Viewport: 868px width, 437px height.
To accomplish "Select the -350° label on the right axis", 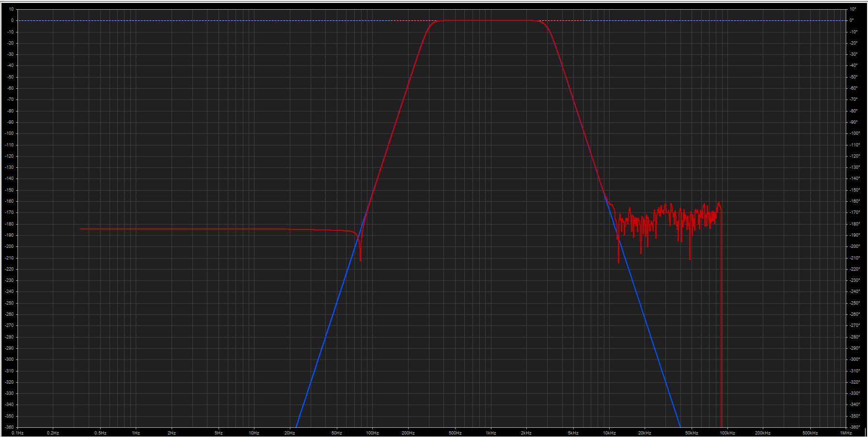I will tap(854, 416).
